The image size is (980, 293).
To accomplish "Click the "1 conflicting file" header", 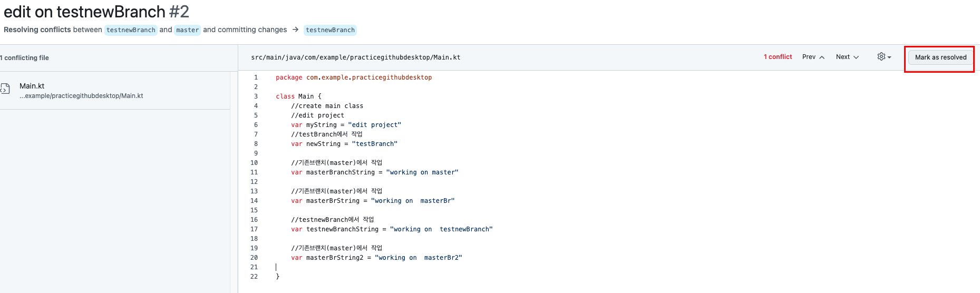I will pyautogui.click(x=25, y=58).
